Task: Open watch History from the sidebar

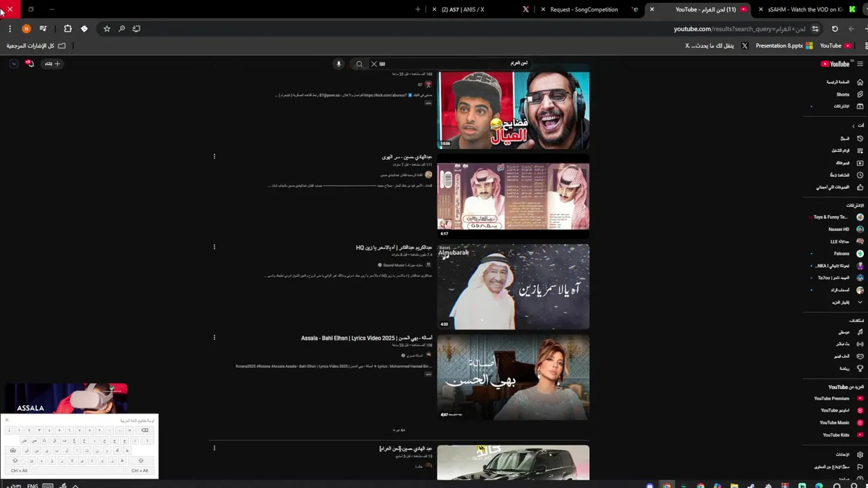Action: pos(861,138)
